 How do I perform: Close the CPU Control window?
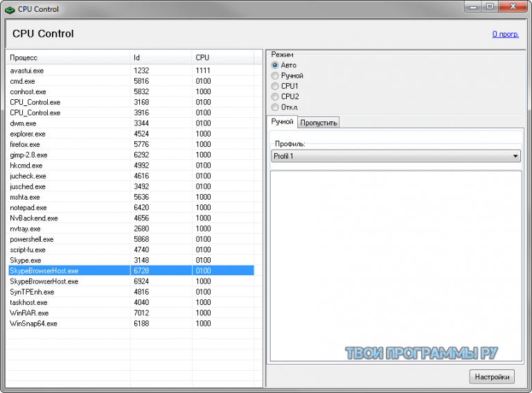pos(513,6)
